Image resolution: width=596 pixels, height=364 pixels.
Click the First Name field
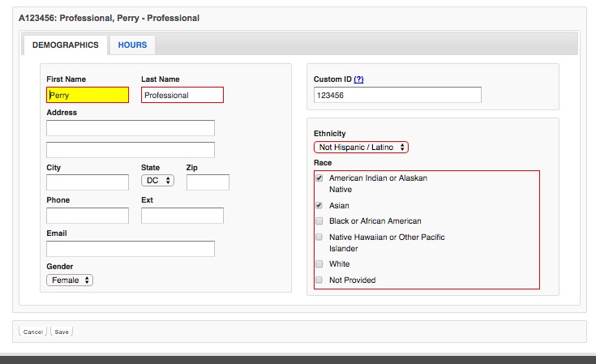[x=88, y=95]
